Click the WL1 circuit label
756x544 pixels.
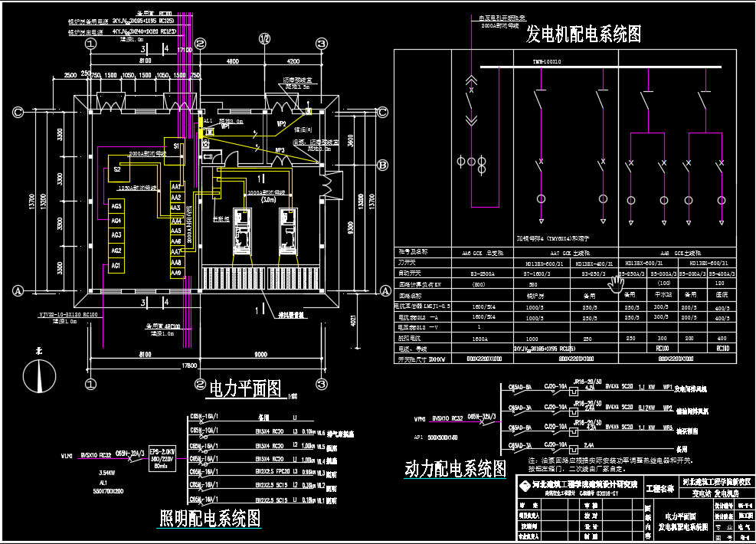321,500
